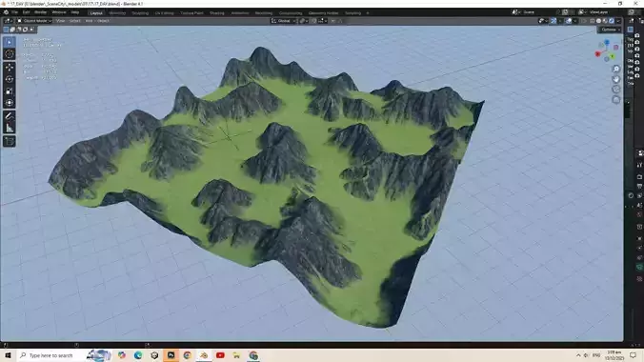The image size is (644, 362).
Task: Open the Window menu
Action: (x=59, y=12)
